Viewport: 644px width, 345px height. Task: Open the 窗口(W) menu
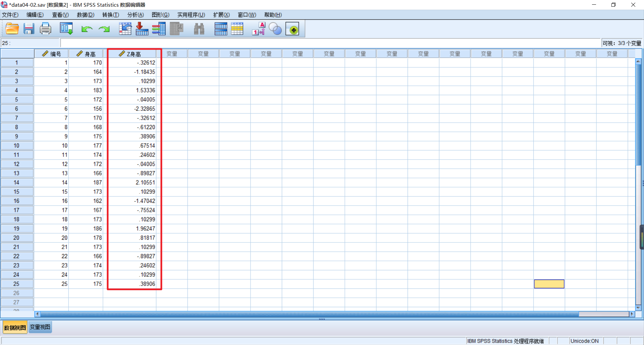point(247,15)
